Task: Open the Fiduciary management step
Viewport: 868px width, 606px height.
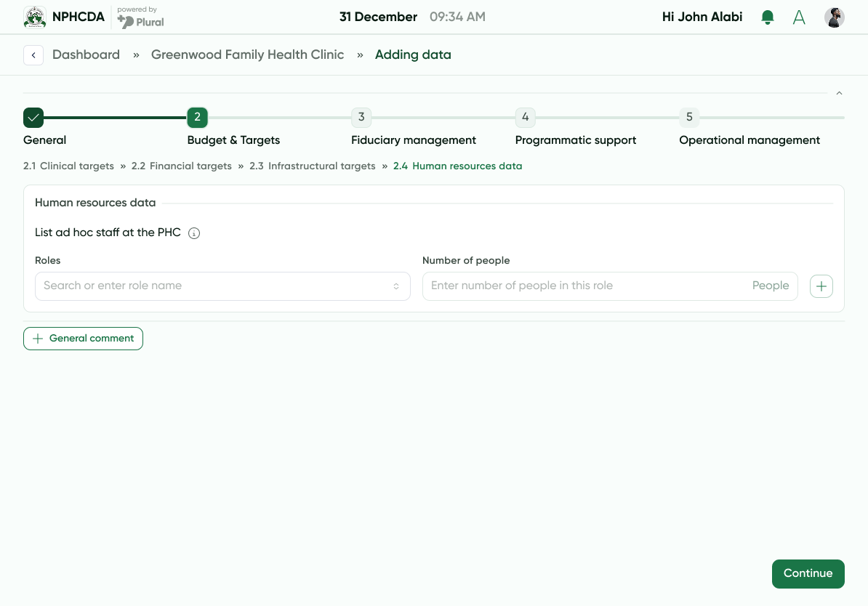Action: click(x=361, y=117)
